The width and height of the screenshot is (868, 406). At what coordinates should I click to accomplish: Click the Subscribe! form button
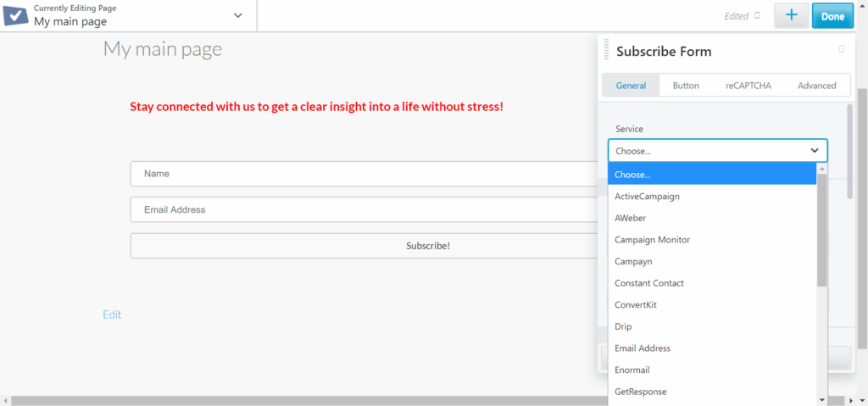pyautogui.click(x=364, y=246)
